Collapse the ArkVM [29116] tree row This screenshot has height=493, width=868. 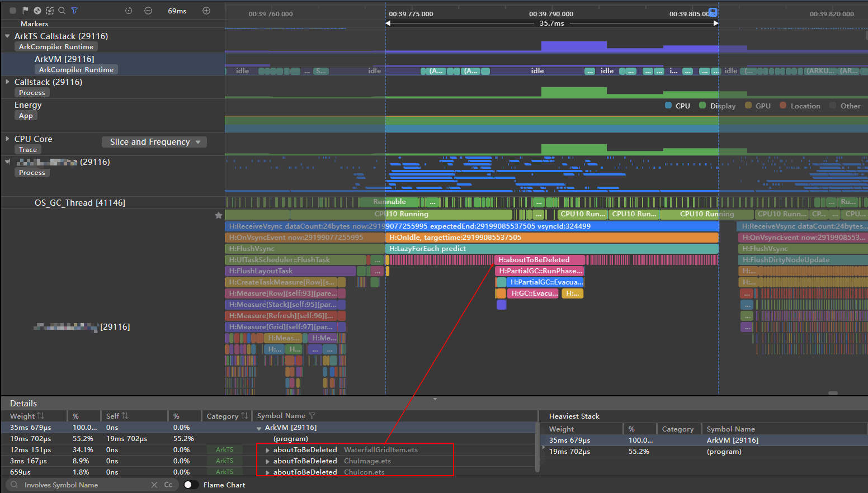259,428
